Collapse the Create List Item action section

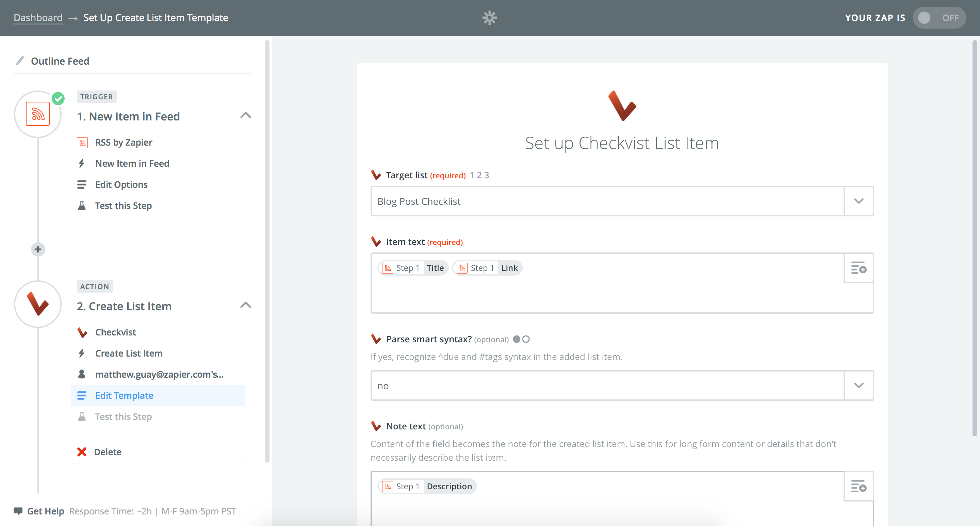pos(246,305)
